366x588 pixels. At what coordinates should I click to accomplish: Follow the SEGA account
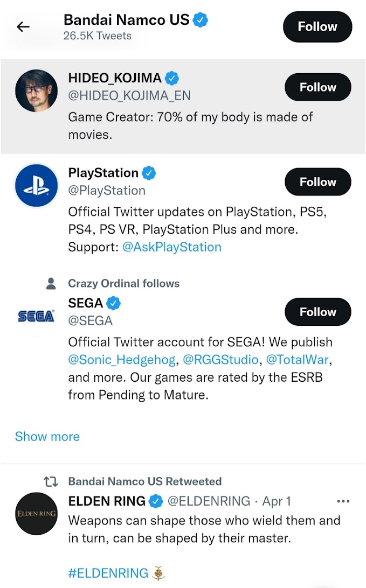point(317,312)
